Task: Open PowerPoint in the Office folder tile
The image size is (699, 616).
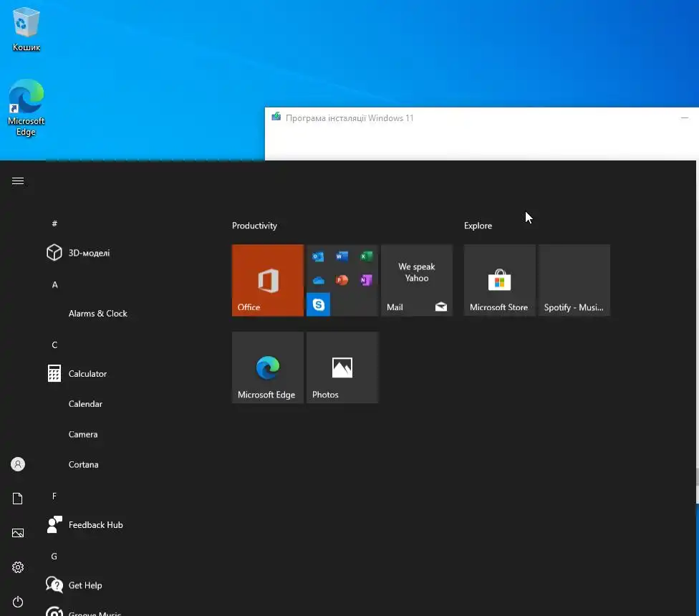Action: (342, 280)
